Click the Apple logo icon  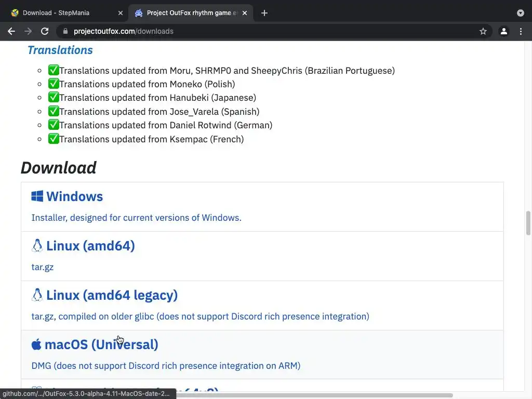[x=36, y=344]
